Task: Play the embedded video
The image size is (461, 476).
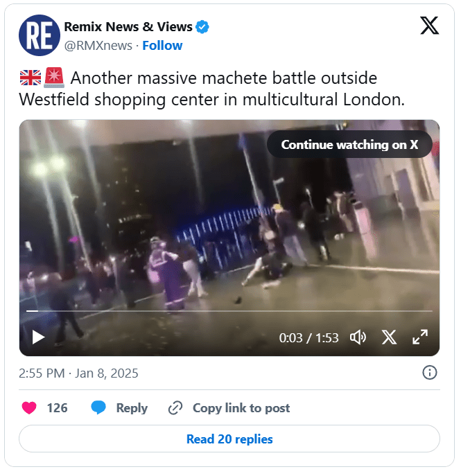Action: (x=39, y=337)
